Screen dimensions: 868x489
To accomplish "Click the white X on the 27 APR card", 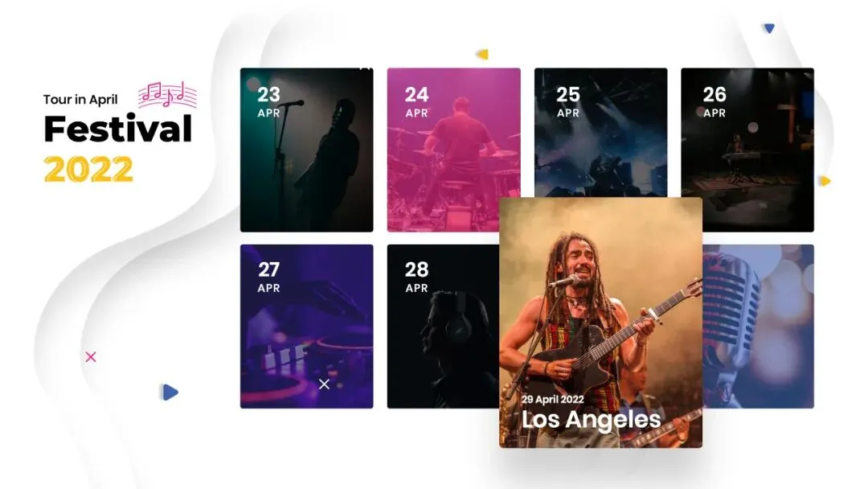I will pyautogui.click(x=325, y=384).
